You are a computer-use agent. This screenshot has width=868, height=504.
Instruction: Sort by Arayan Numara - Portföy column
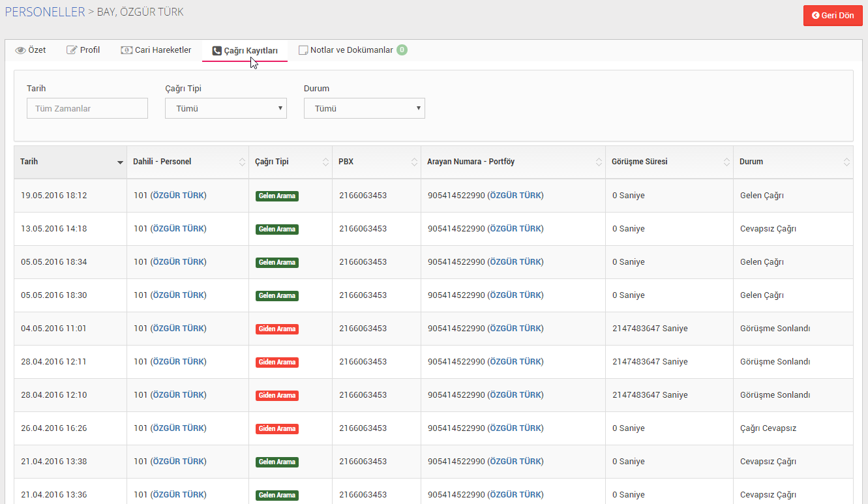tap(513, 162)
